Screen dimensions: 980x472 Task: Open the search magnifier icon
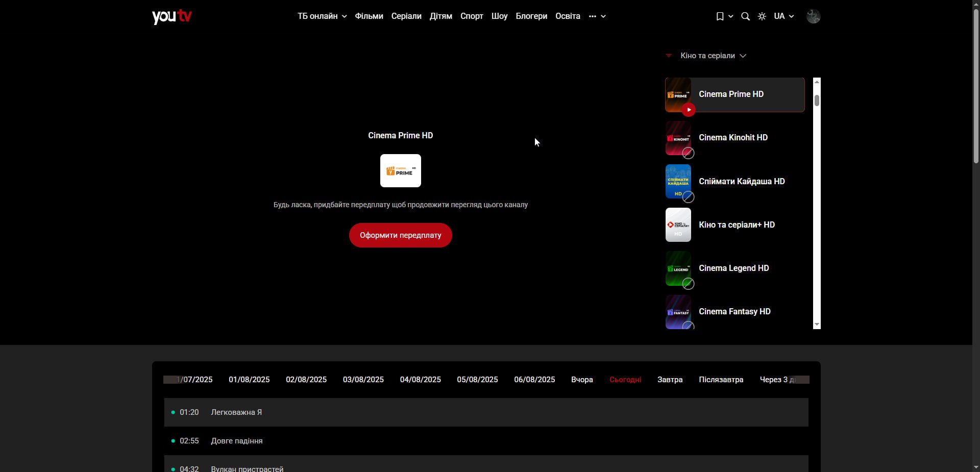coord(745,16)
